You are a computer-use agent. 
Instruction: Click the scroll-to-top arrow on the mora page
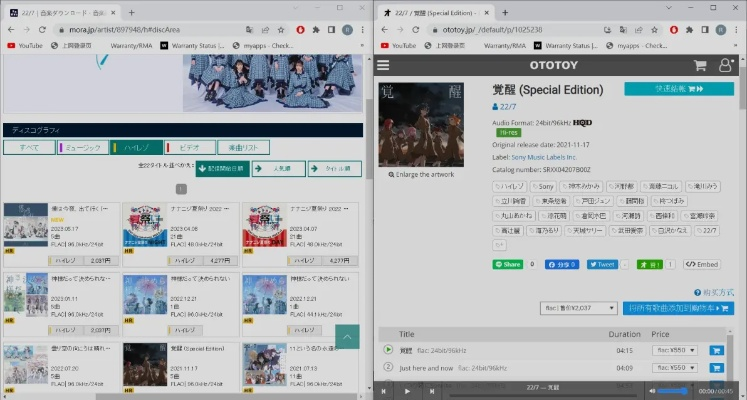346,337
